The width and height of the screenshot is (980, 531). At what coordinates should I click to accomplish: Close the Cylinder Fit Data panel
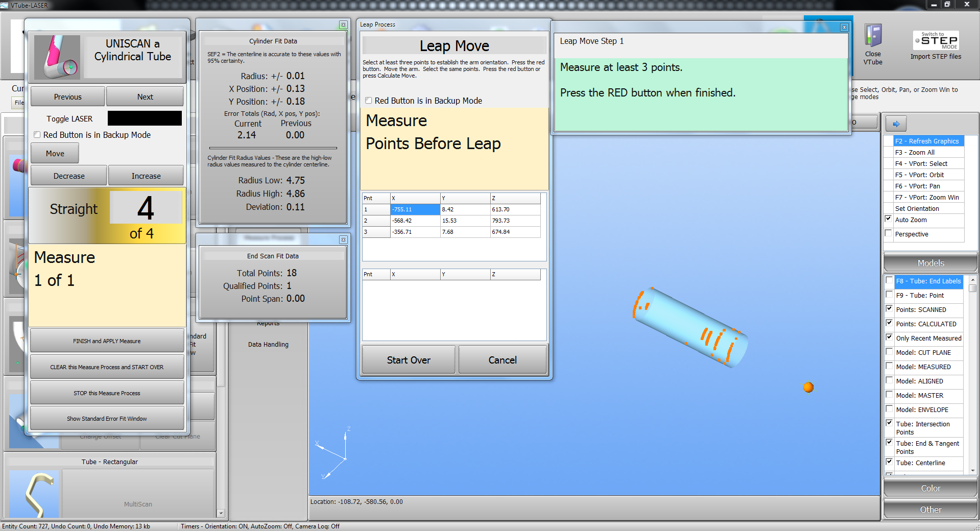point(343,25)
